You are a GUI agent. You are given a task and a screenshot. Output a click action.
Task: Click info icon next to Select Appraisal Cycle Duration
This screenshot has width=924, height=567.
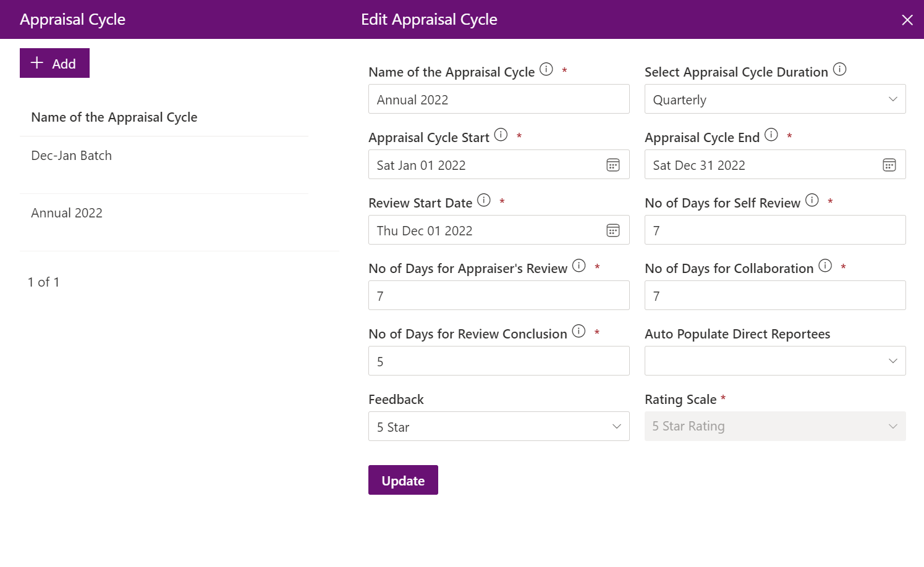point(839,69)
